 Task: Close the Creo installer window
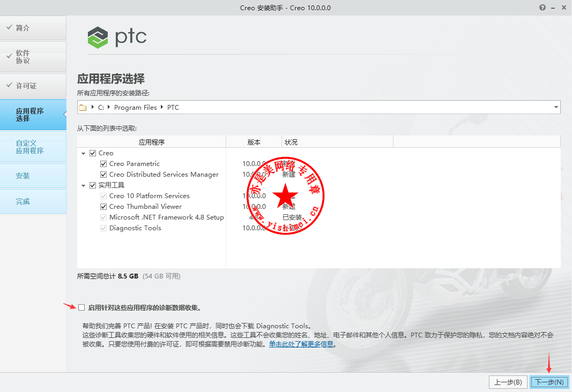pyautogui.click(x=563, y=7)
